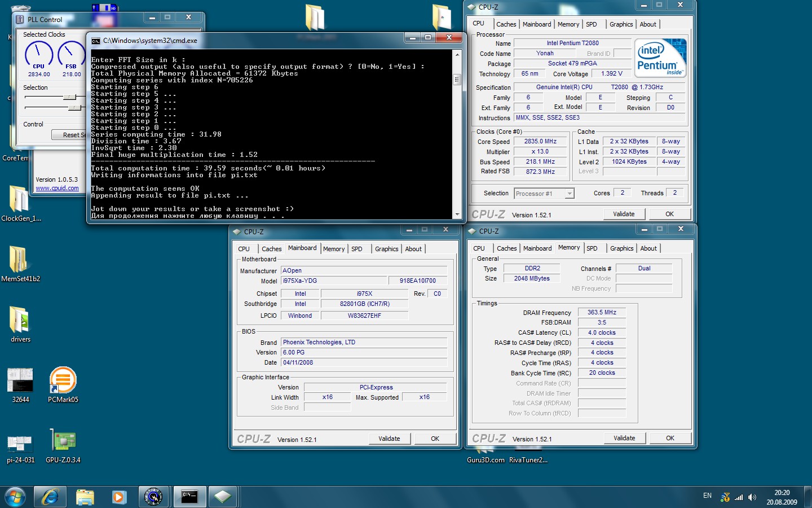This screenshot has height=508, width=812.
Task: Switch to SPD tab in CPU window
Action: (591, 24)
